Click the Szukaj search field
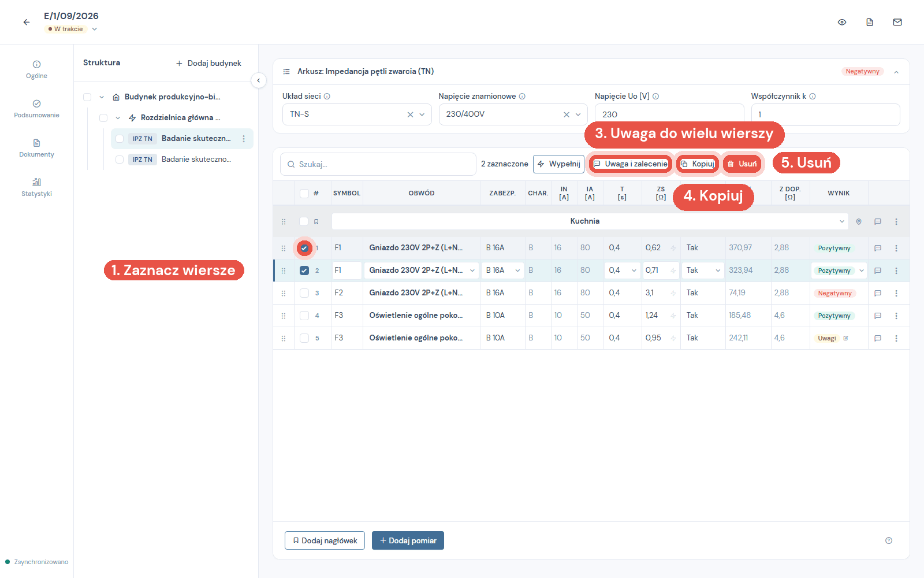The image size is (924, 578). [x=378, y=164]
